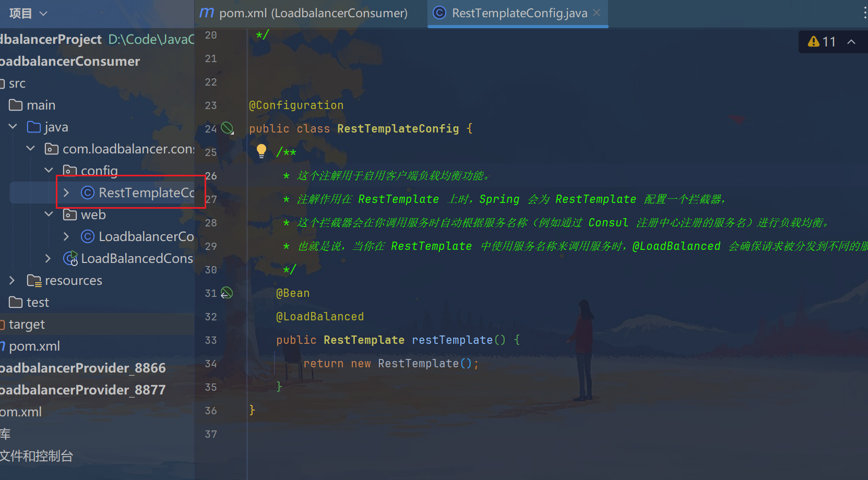The image size is (868, 480).
Task: Expand the RestTemplateConfig class node
Action: [x=66, y=193]
